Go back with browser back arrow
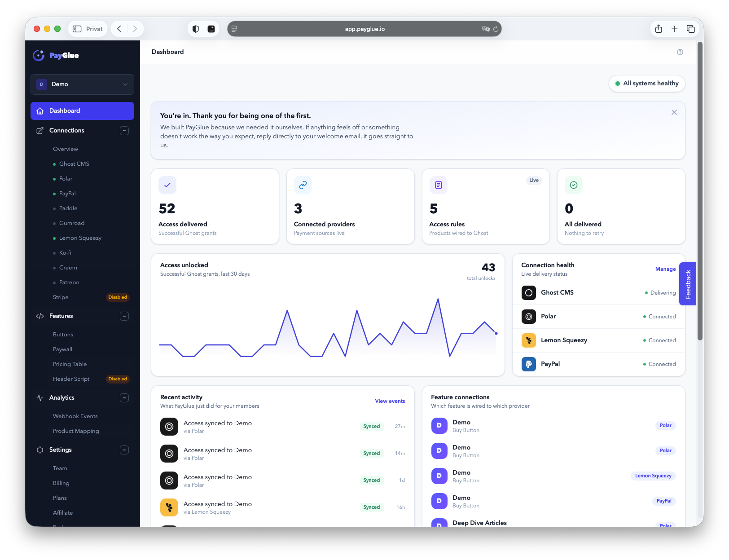Image resolution: width=729 pixels, height=560 pixels. tap(119, 29)
